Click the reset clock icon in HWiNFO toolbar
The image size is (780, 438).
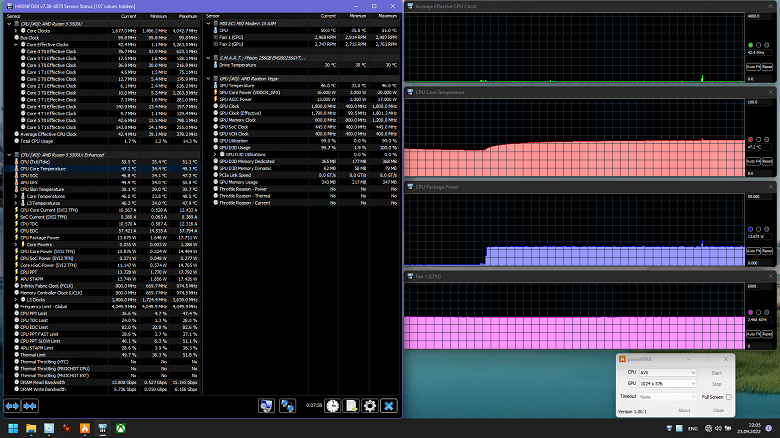pos(331,406)
